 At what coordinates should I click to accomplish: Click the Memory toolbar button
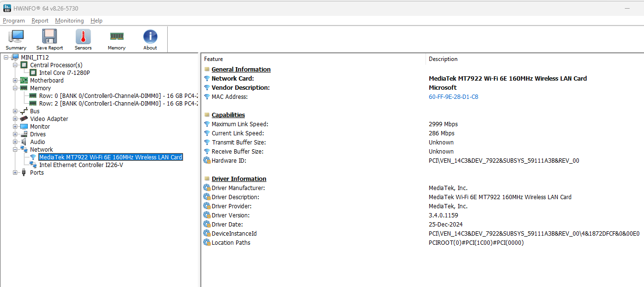tap(116, 40)
